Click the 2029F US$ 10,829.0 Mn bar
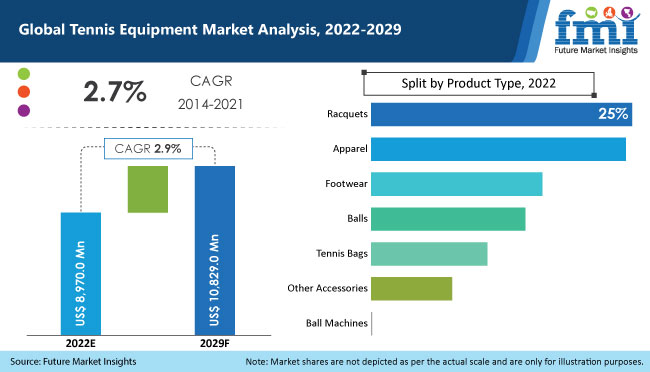This screenshot has height=372, width=650. (215, 250)
